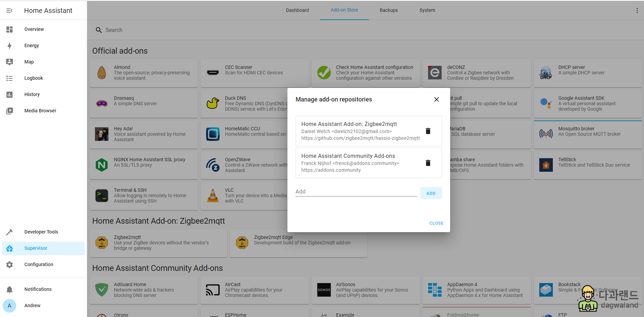Open Configuration settings

tap(43, 264)
